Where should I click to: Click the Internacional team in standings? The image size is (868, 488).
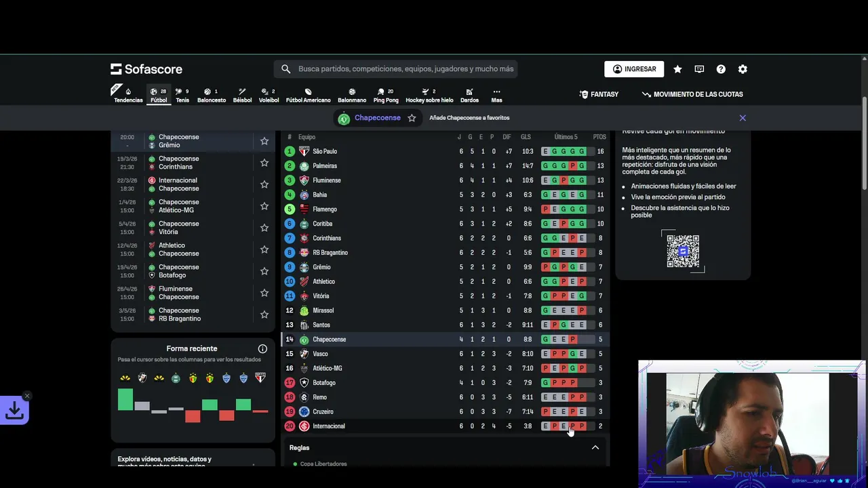328,426
